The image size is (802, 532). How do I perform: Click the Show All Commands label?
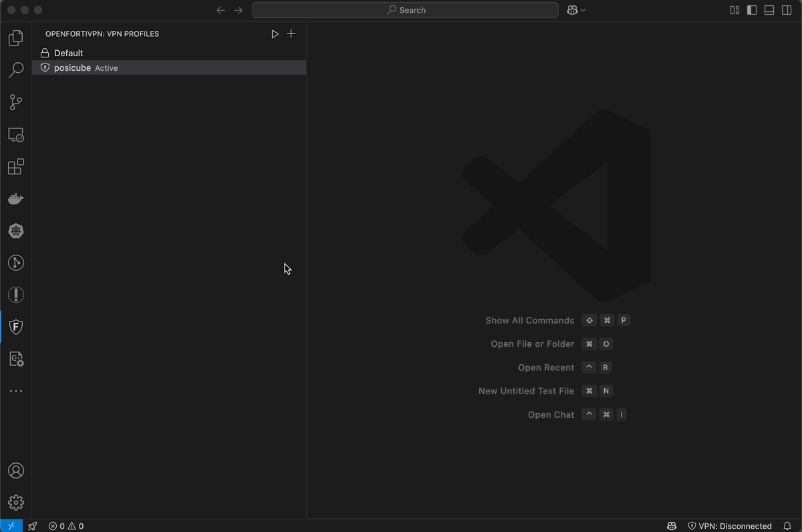pyautogui.click(x=530, y=321)
